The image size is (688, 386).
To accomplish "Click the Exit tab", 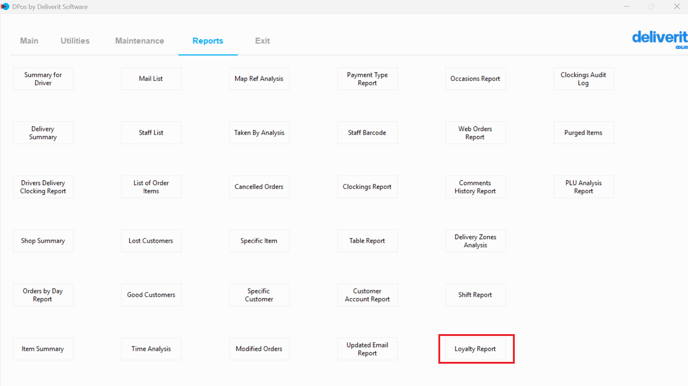I will pyautogui.click(x=262, y=41).
